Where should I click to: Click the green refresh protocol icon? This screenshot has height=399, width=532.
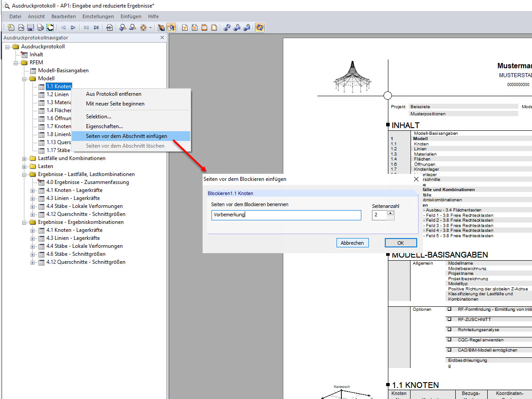50,27
